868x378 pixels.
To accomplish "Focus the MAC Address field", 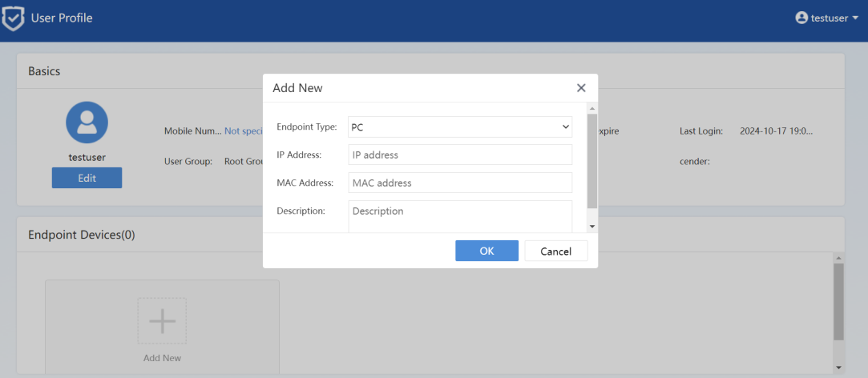I will [x=460, y=183].
